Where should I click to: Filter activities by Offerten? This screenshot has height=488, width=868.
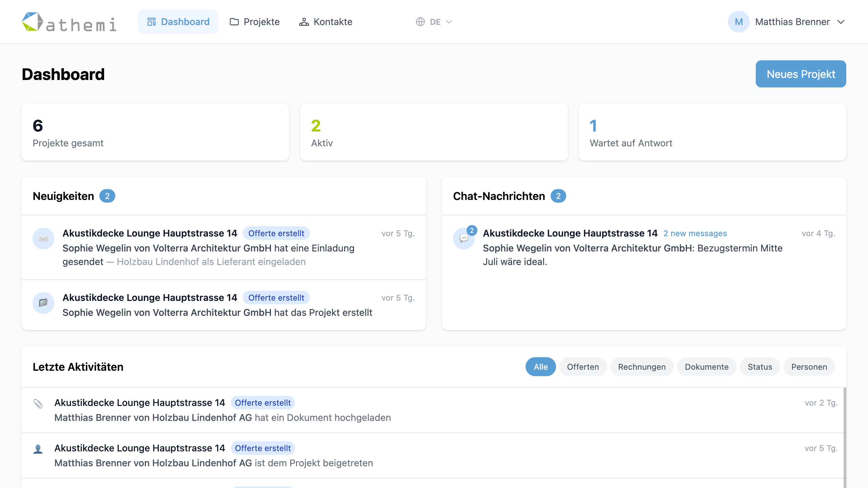pyautogui.click(x=583, y=367)
